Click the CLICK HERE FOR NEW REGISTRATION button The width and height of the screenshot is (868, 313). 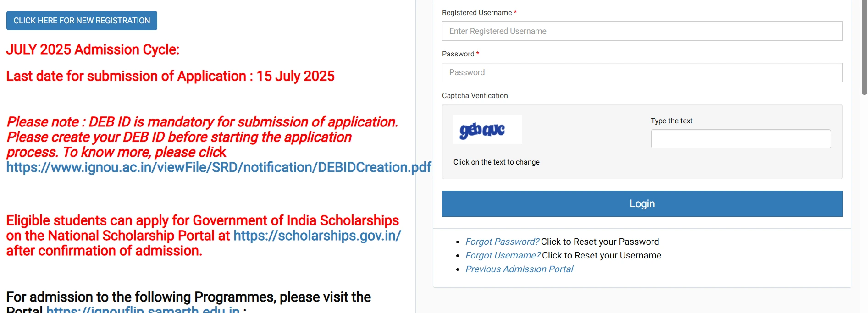point(81,20)
